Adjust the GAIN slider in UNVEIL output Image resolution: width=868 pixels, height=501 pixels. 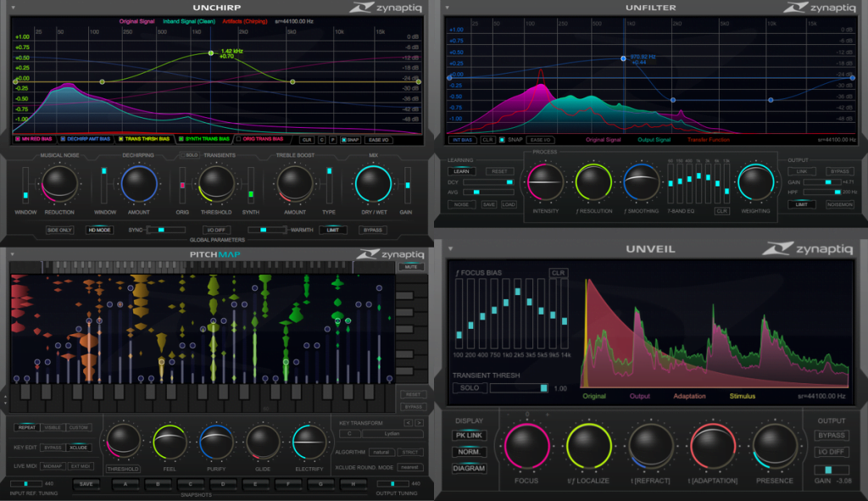pyautogui.click(x=831, y=470)
